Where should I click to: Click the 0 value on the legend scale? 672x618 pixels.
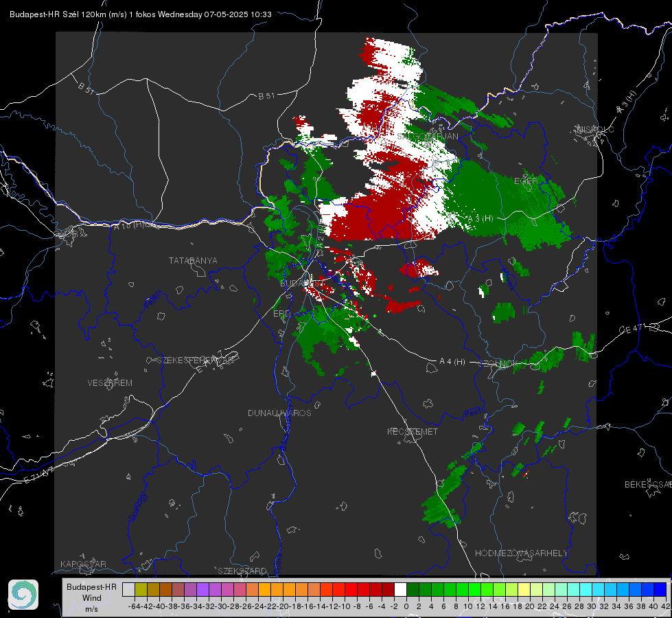coord(406,606)
